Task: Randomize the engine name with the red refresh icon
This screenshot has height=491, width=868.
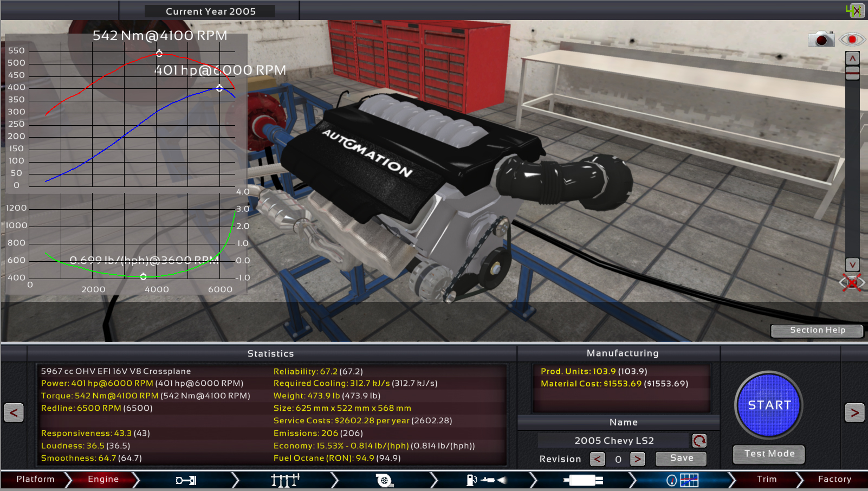Action: pyautogui.click(x=699, y=441)
